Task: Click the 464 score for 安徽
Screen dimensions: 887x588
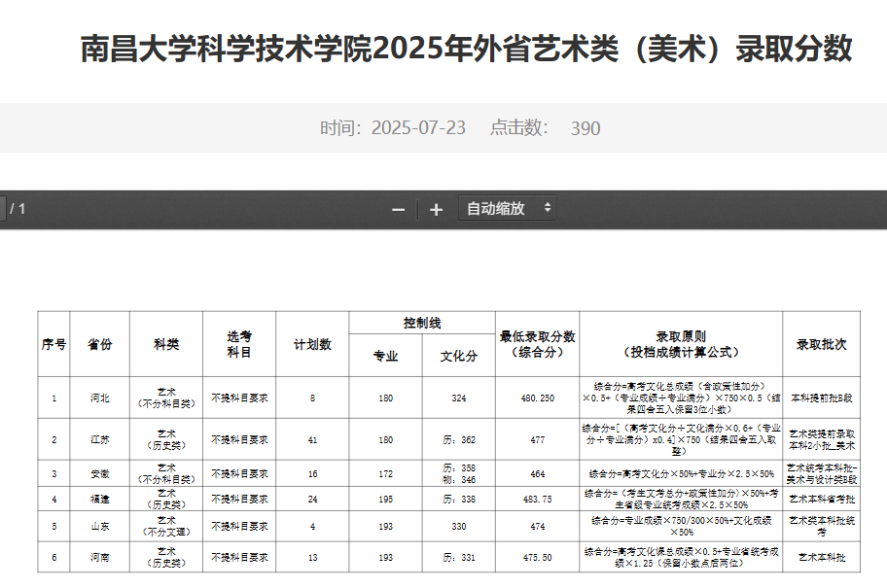Action: coord(538,473)
